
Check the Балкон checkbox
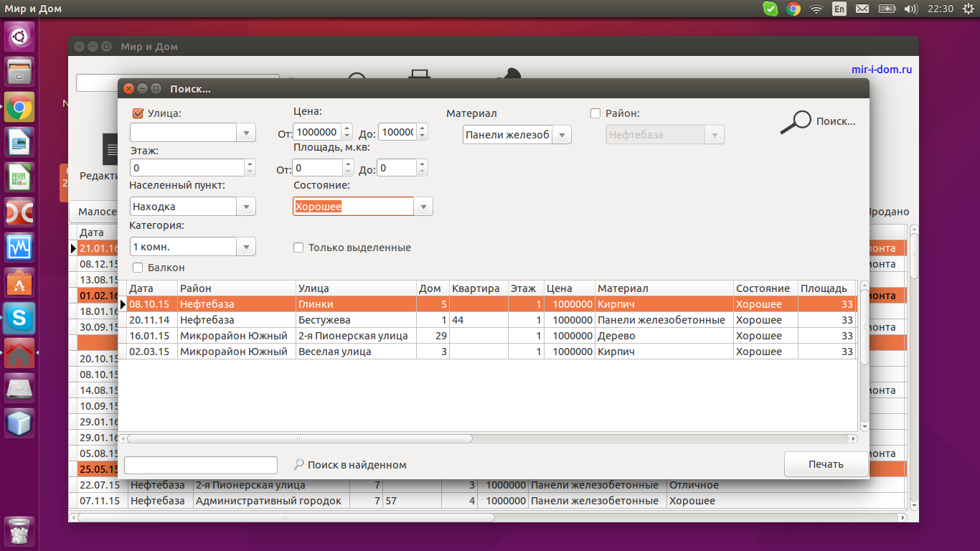pyautogui.click(x=138, y=268)
